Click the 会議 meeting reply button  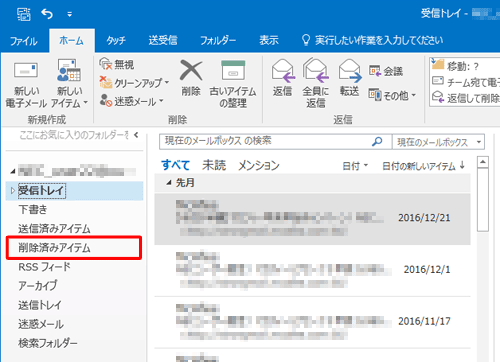[386, 71]
